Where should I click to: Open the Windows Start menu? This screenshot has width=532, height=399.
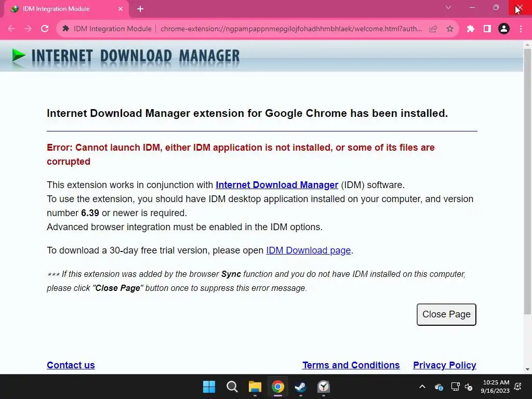click(x=209, y=387)
